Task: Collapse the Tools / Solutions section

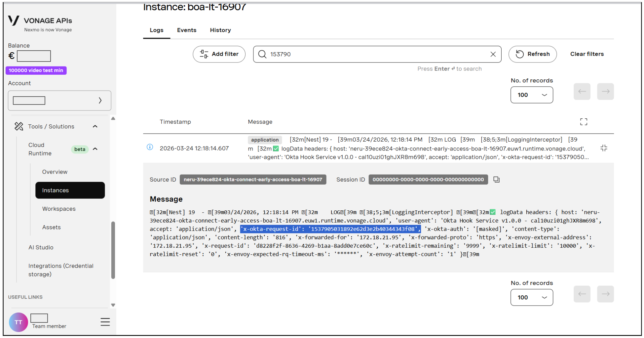Action: pos(95,126)
